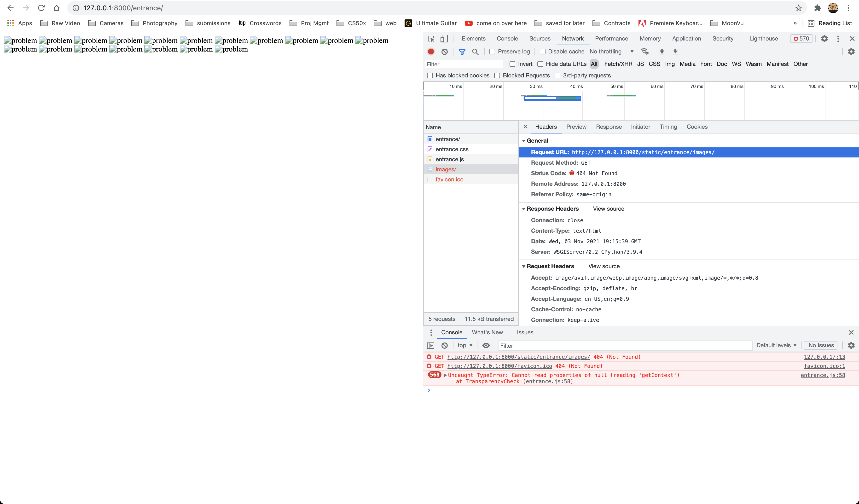This screenshot has height=504, width=859.
Task: Stop recording network log red button
Action: [431, 52]
